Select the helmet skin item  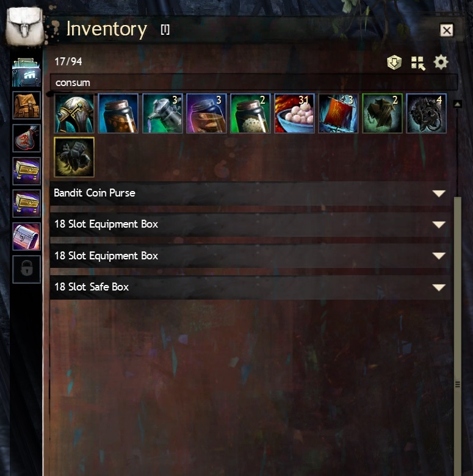[x=74, y=114]
